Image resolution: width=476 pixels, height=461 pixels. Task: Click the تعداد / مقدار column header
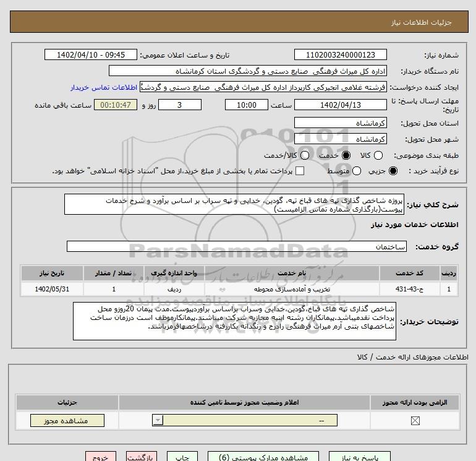[x=113, y=273]
